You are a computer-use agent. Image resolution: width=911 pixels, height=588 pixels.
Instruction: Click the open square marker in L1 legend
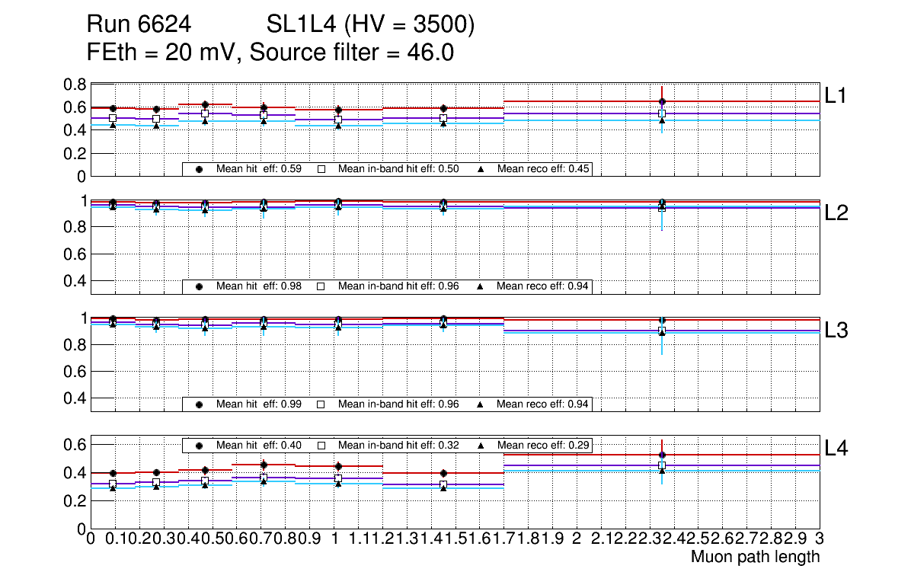click(321, 169)
